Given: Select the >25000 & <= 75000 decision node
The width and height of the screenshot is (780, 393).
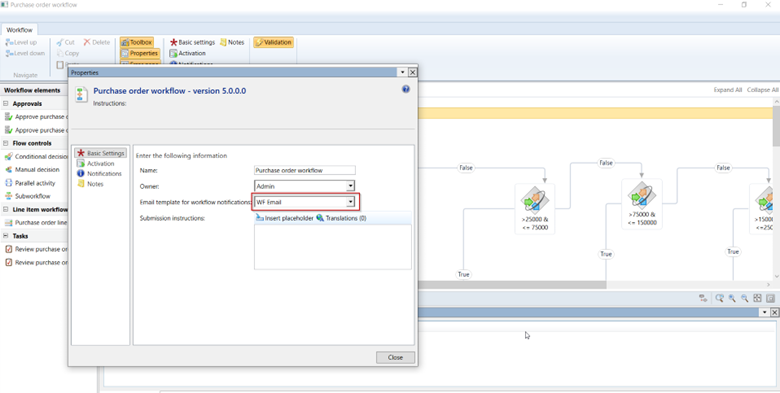Looking at the screenshot, I should [x=535, y=209].
